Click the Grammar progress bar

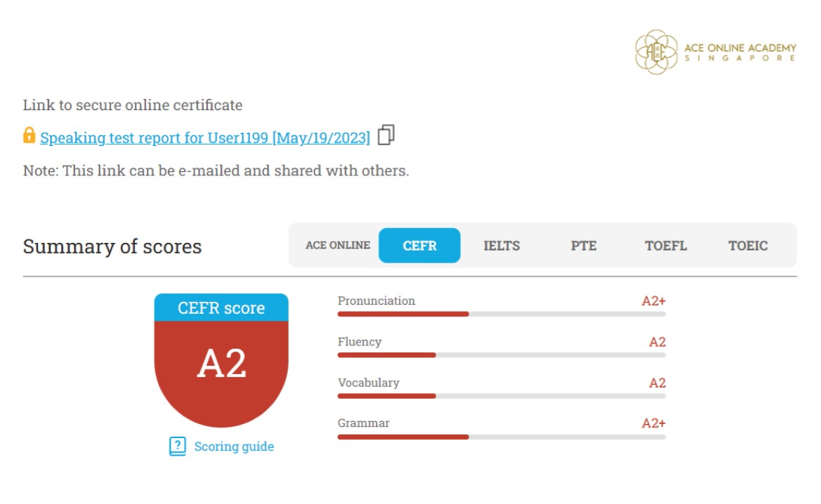coord(501,437)
